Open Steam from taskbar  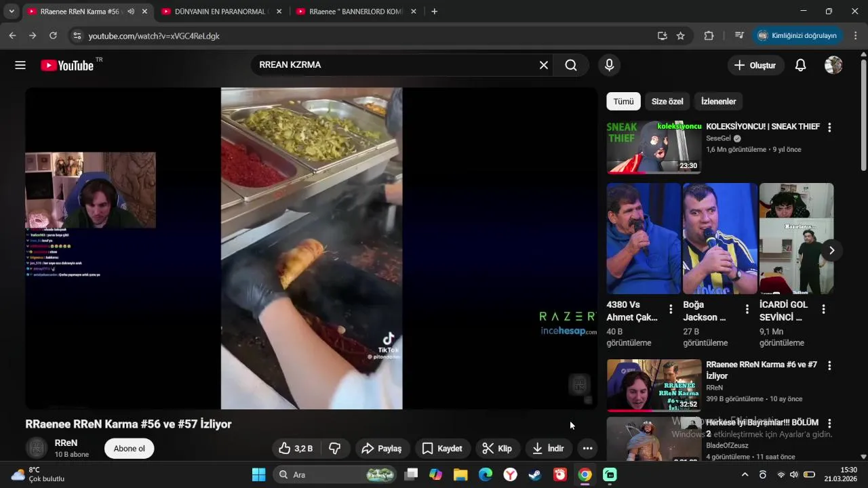point(535,474)
